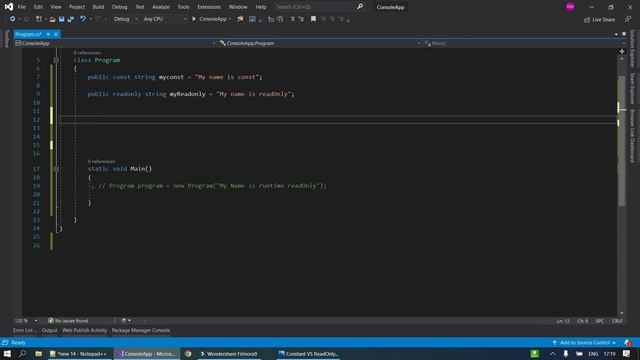This screenshot has width=640, height=360.
Task: Open the Toolbox side panel
Action: pyautogui.click(x=6, y=39)
